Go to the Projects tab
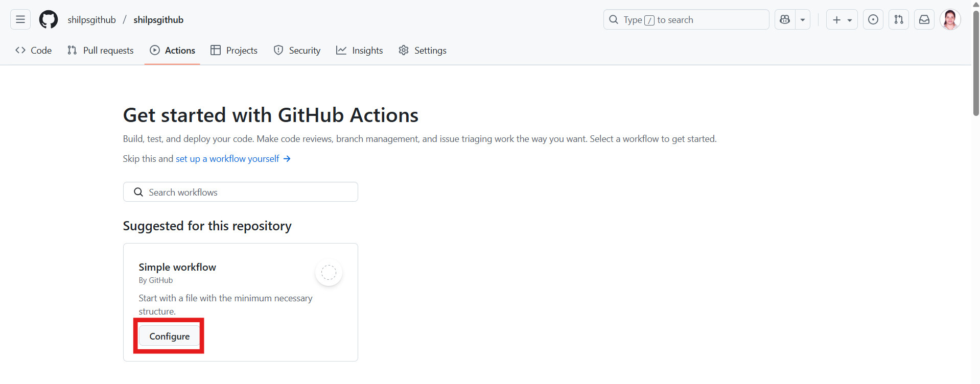 [x=234, y=51]
